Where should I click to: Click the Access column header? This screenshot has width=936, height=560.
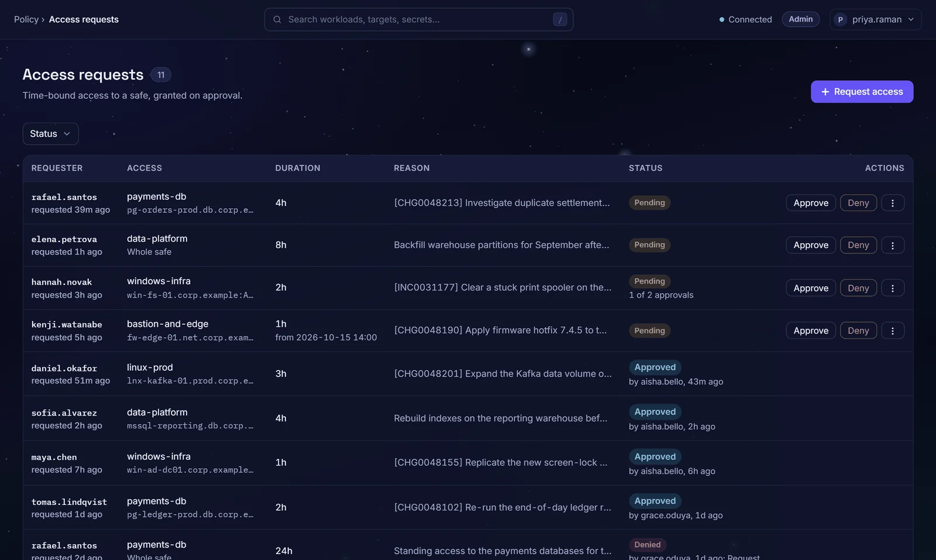pyautogui.click(x=144, y=168)
